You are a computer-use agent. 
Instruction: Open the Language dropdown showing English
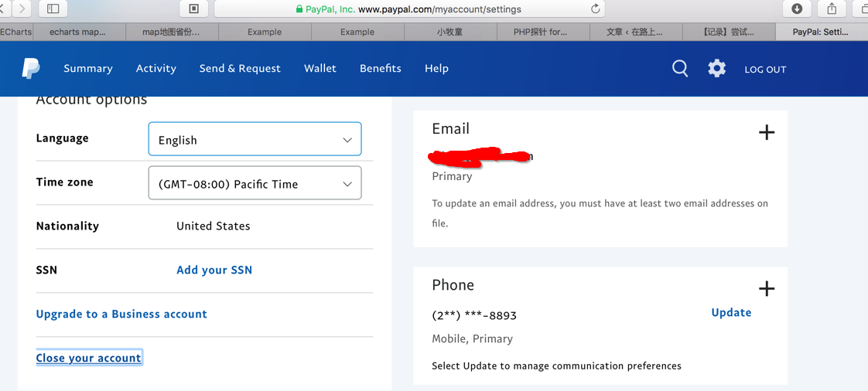click(255, 140)
